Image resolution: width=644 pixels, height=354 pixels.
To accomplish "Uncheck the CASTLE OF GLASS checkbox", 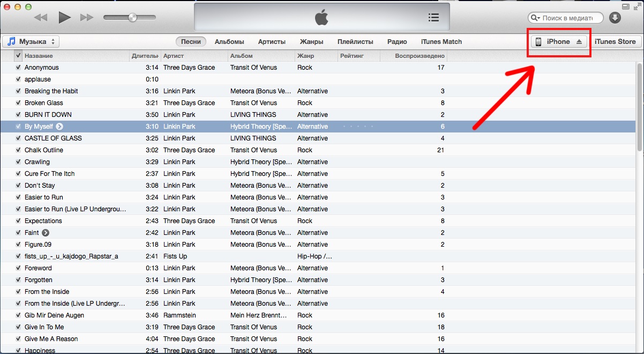I will 19,138.
